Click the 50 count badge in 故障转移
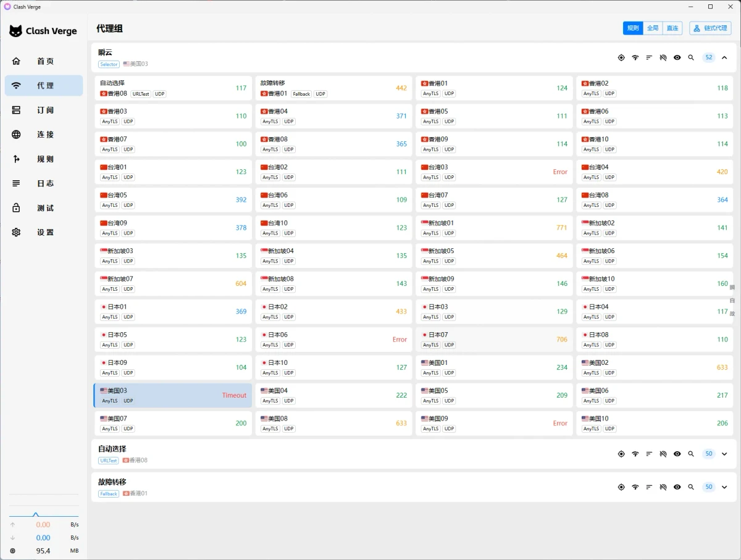Image resolution: width=741 pixels, height=560 pixels. point(709,487)
